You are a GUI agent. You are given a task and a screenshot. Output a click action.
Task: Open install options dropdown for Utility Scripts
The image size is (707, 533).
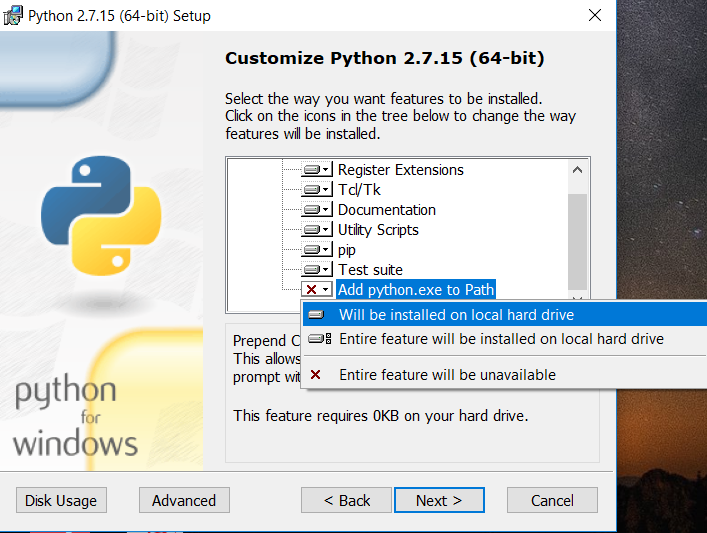[x=317, y=230]
